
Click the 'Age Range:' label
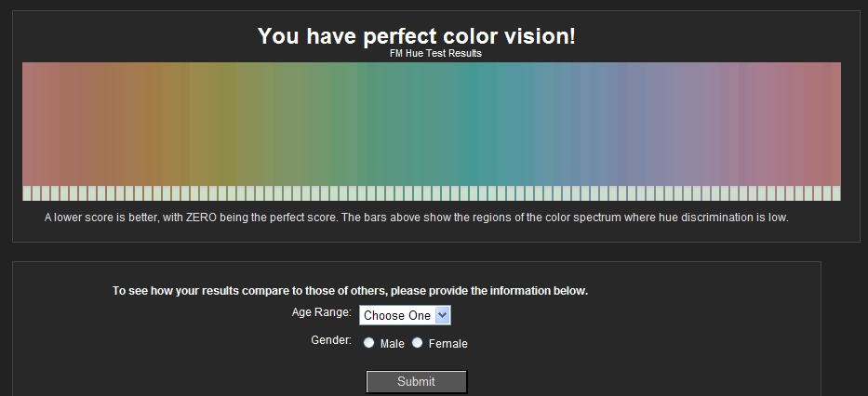point(322,312)
